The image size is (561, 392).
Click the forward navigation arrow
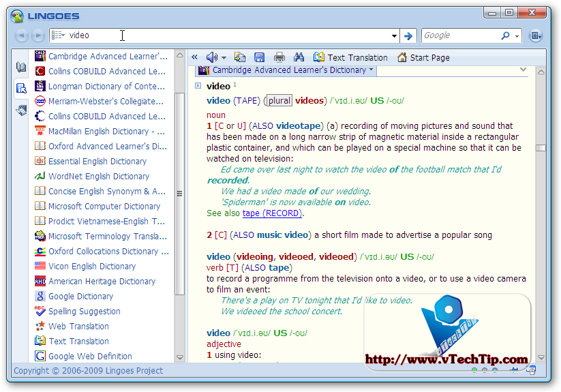point(37,35)
